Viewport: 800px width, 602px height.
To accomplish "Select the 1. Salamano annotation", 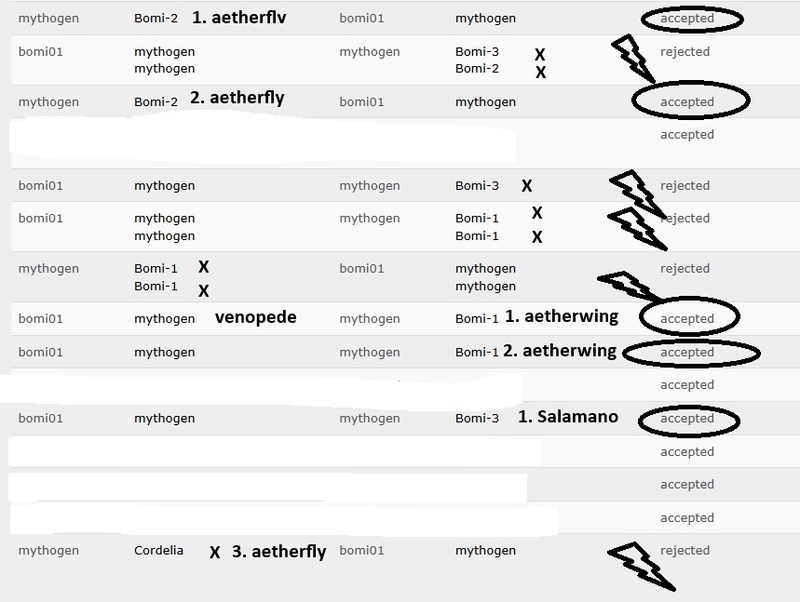I will pos(566,418).
